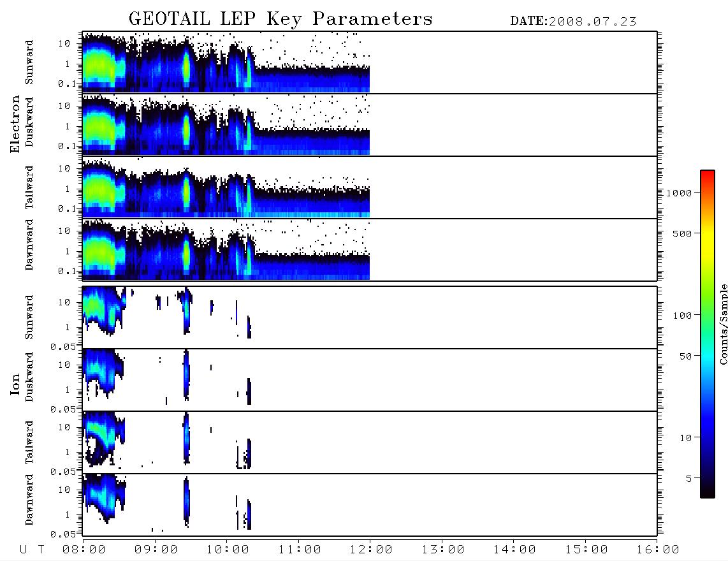Click the '50' colorbar tick label
Screen dimensions: 728x561
click(x=685, y=356)
